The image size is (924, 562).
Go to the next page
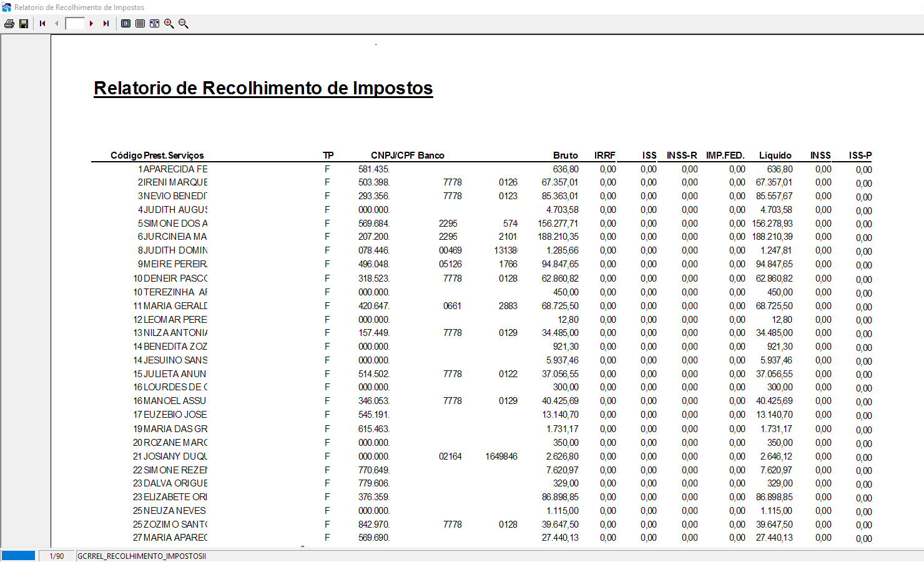(91, 24)
